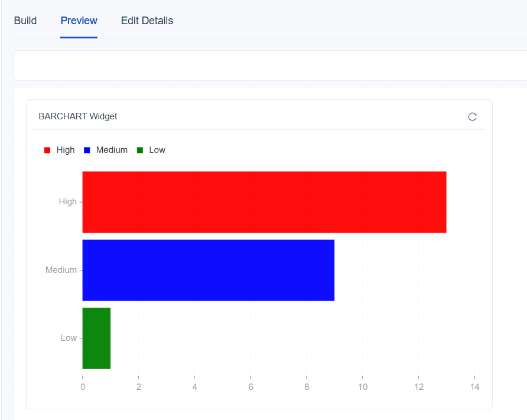Click the 14 tick on the x-axis
Screen dimensions: 527x420
tap(474, 387)
